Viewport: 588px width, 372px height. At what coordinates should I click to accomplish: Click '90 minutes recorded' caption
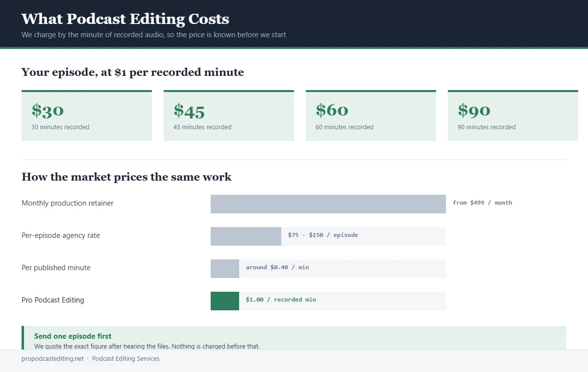487,127
